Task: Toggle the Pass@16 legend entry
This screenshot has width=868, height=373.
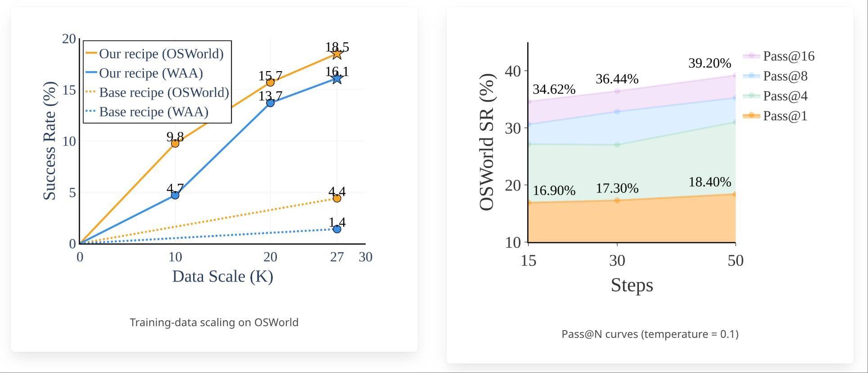Action: point(779,56)
